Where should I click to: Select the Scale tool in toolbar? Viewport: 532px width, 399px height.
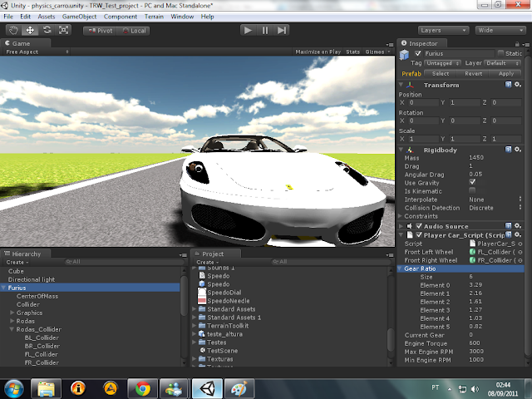click(63, 30)
